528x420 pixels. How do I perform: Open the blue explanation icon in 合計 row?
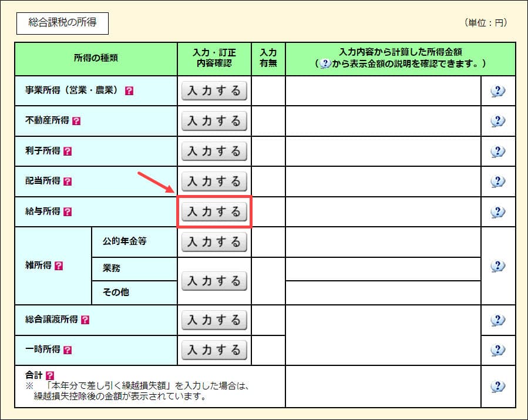click(497, 386)
